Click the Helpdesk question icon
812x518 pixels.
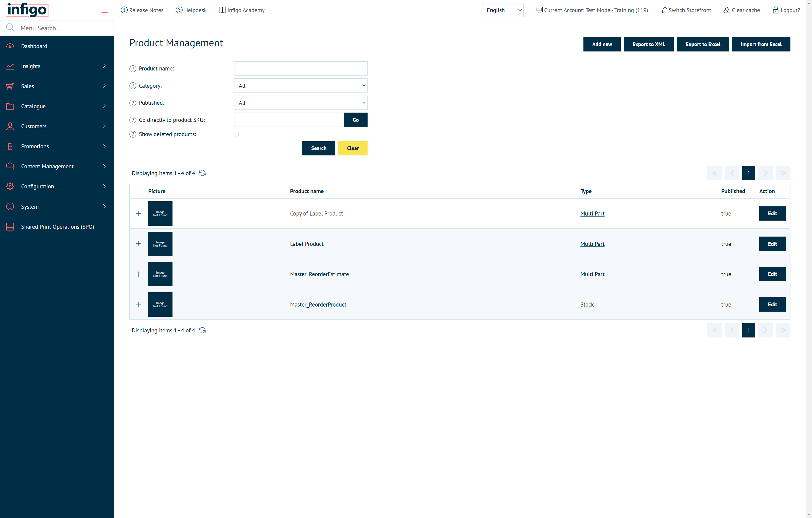pos(179,10)
